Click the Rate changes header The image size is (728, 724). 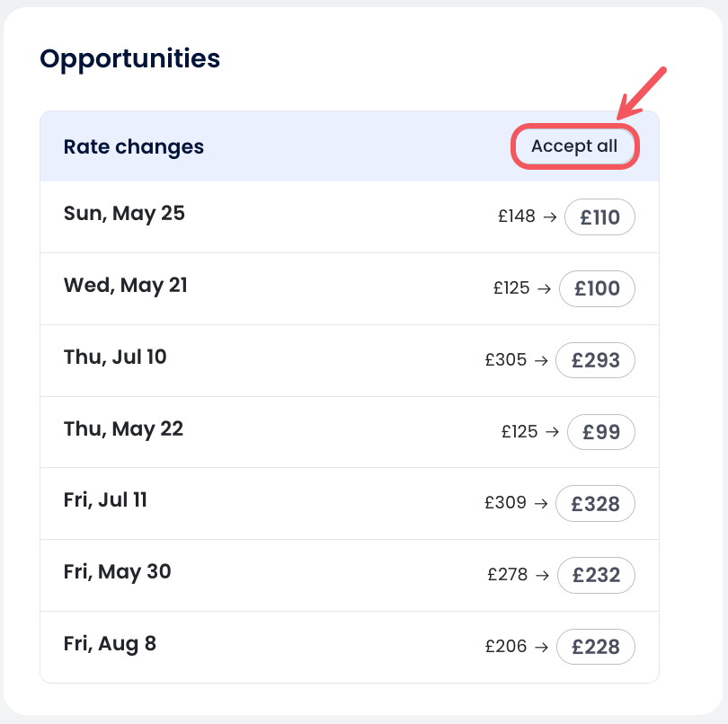[134, 147]
